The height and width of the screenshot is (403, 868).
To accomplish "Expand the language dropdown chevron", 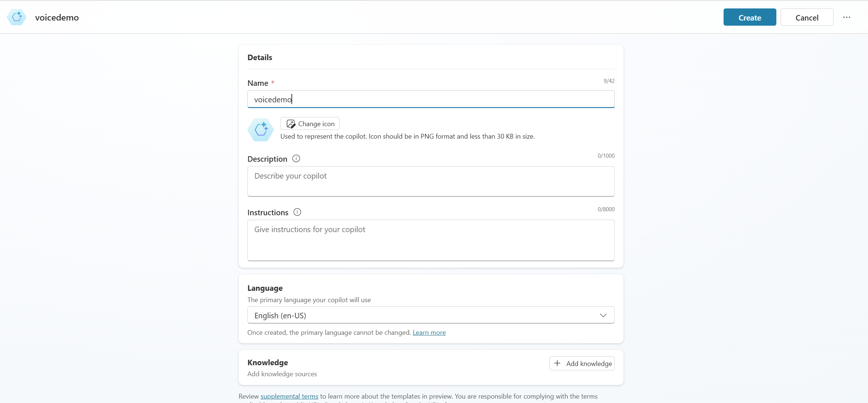I will (x=603, y=315).
